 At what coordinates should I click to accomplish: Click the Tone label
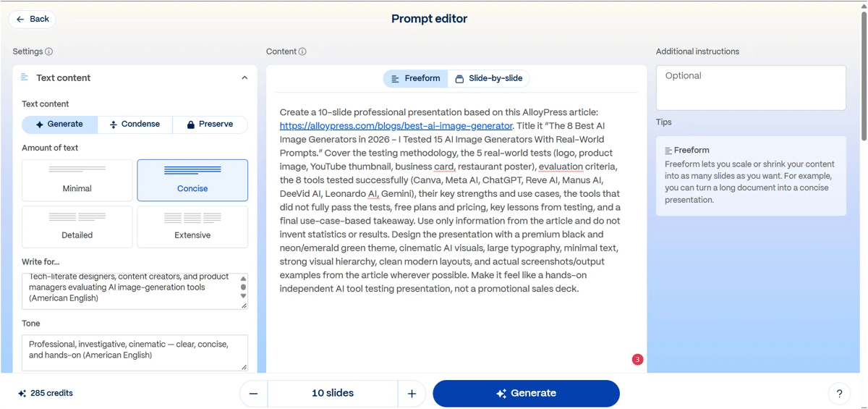31,324
